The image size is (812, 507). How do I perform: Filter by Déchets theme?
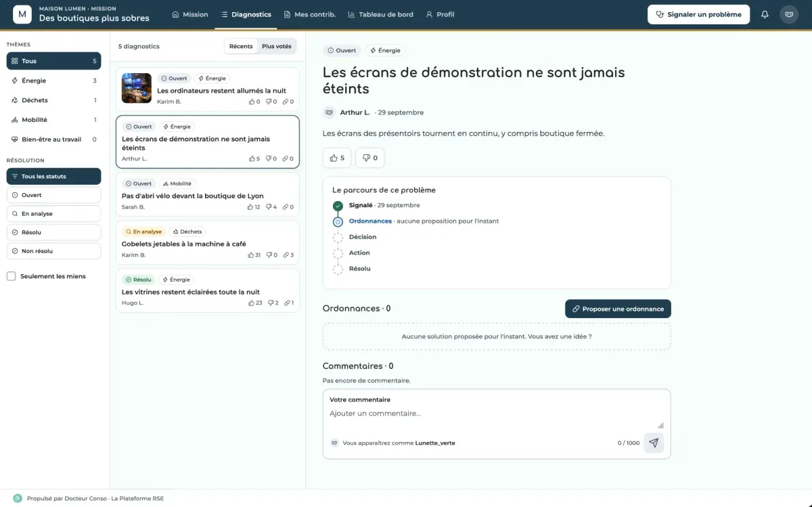53,100
